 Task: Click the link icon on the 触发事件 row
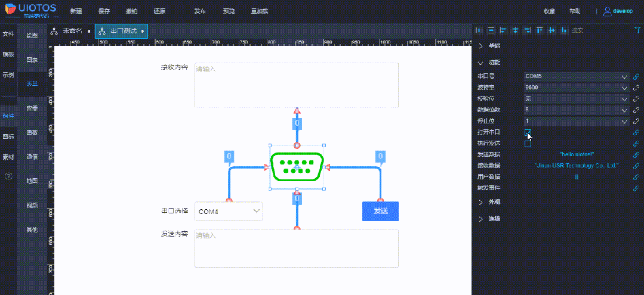(636, 188)
